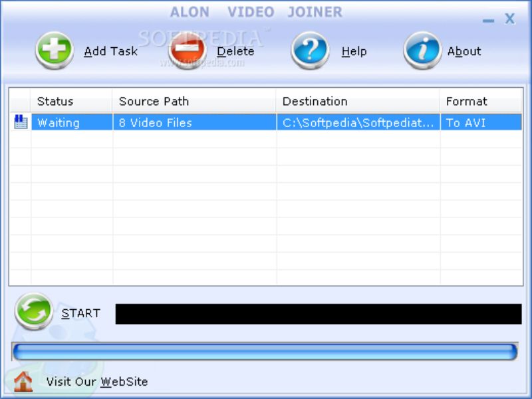Click the 'To AVI' format cell
Image resolution: width=532 pixels, height=399 pixels.
465,122
